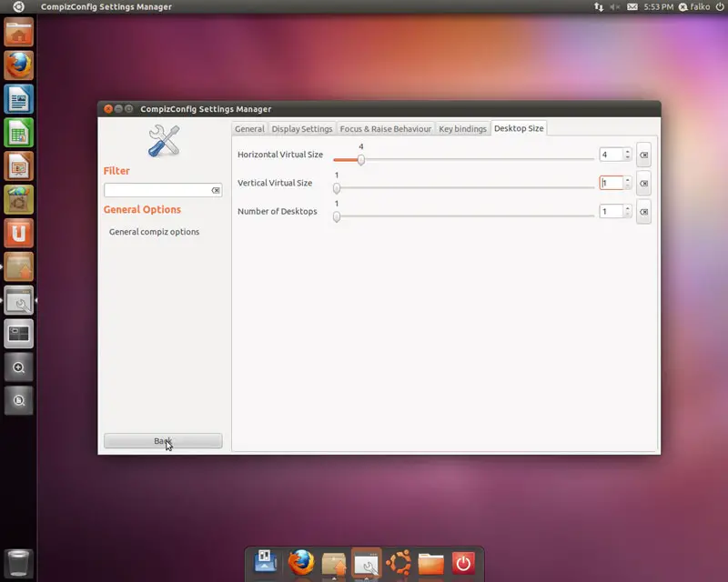Launch Firefox from the bottom dock
Image resolution: width=728 pixels, height=582 pixels.
click(x=301, y=562)
